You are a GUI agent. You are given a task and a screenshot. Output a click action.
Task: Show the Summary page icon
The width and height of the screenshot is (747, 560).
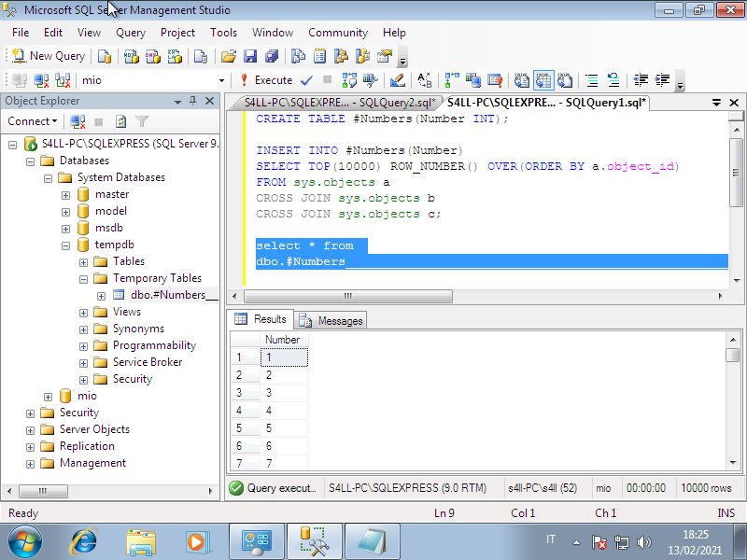tap(319, 56)
